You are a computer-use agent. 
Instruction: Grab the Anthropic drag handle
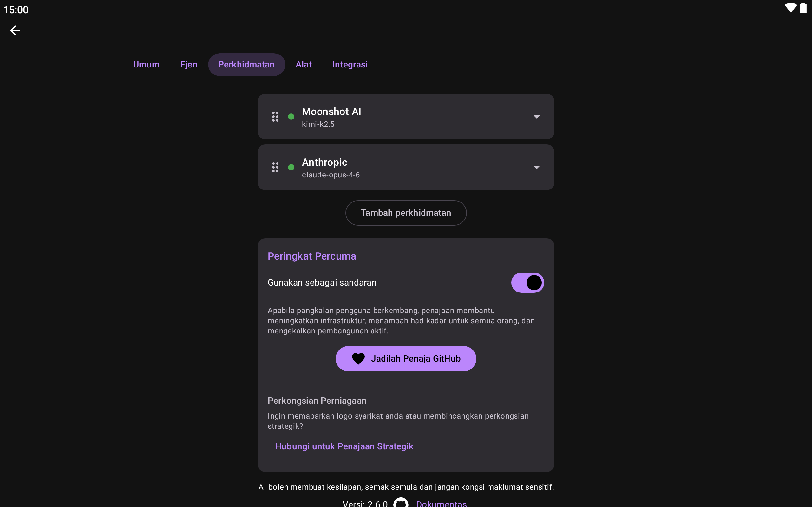275,167
